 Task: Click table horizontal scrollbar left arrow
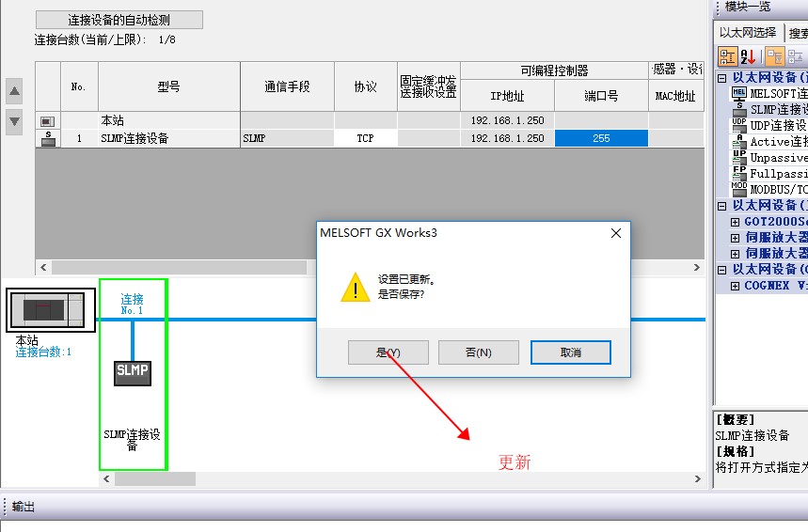(x=43, y=267)
